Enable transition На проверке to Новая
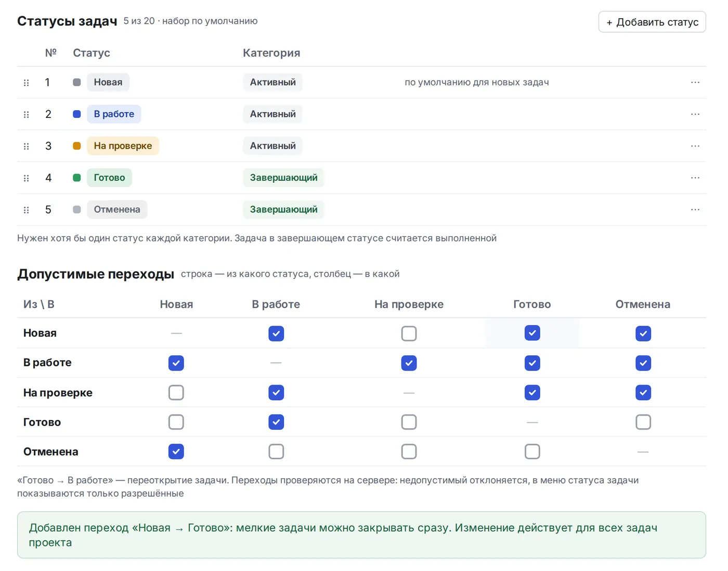728x571 pixels. (x=176, y=393)
